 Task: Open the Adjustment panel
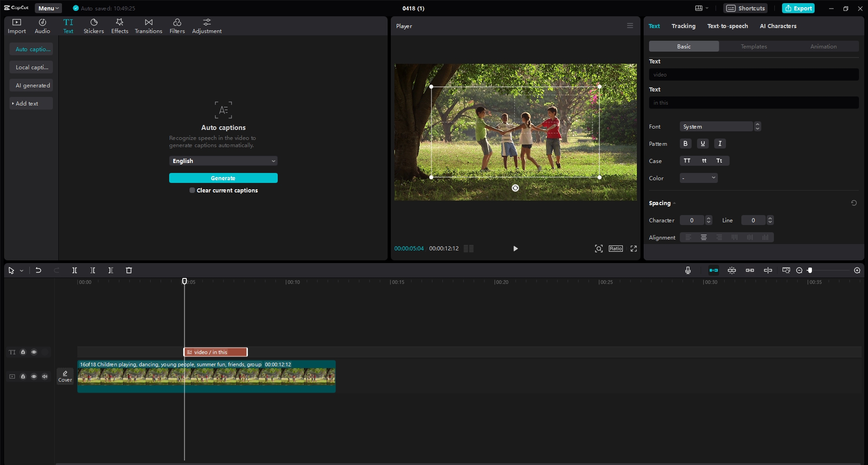coord(207,26)
